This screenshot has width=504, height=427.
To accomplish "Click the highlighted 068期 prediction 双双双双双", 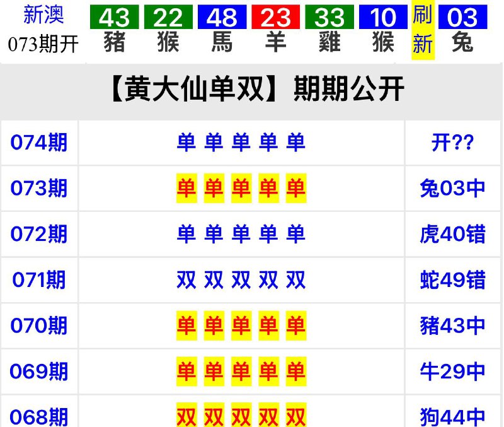I will pyautogui.click(x=241, y=415).
